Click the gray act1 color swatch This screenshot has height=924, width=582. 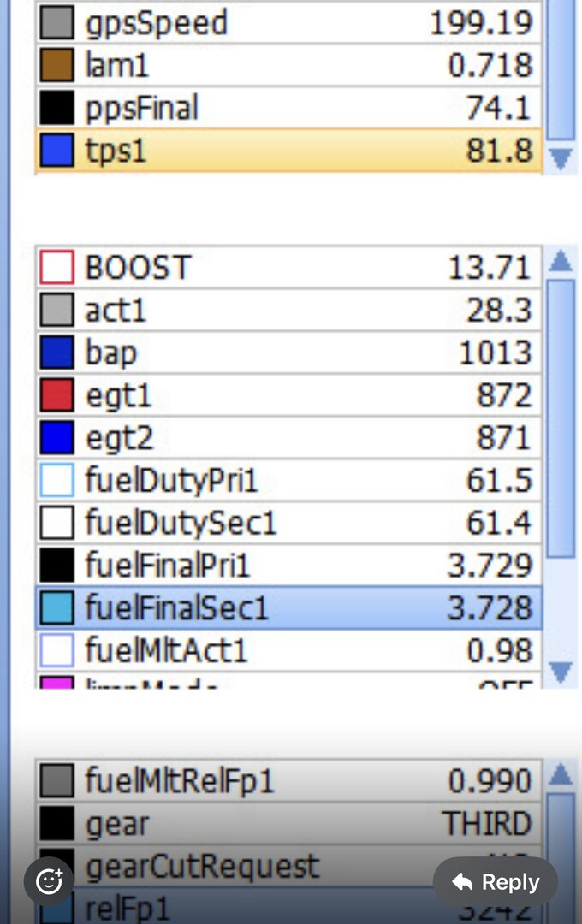(x=57, y=310)
